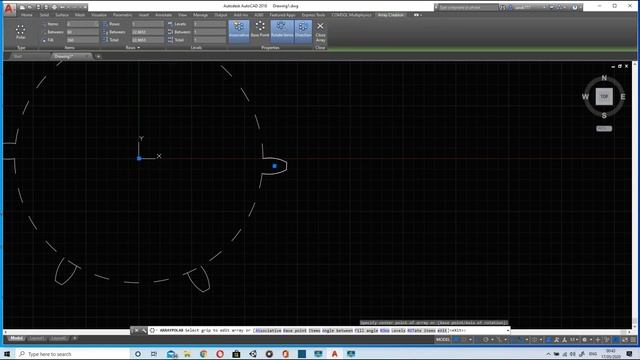Click the Levels count field
This screenshot has width=640, height=360.
pos(210,24)
